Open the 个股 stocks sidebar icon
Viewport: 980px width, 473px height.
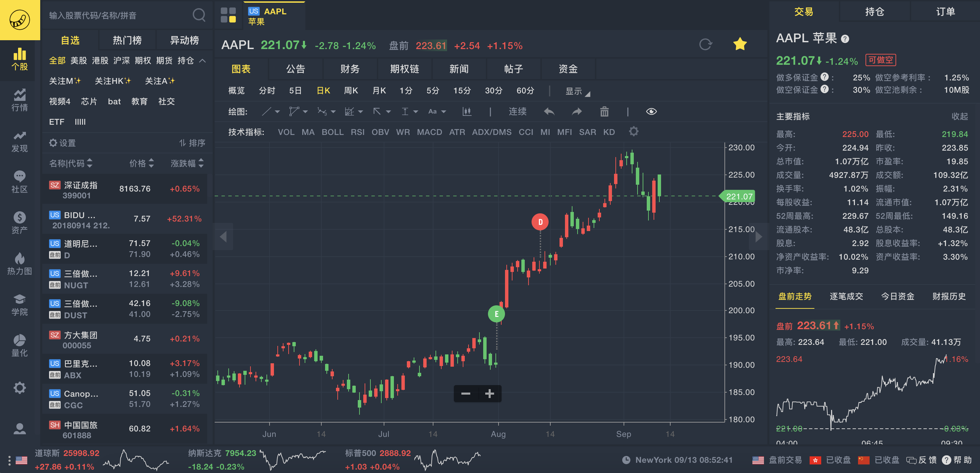click(x=19, y=59)
